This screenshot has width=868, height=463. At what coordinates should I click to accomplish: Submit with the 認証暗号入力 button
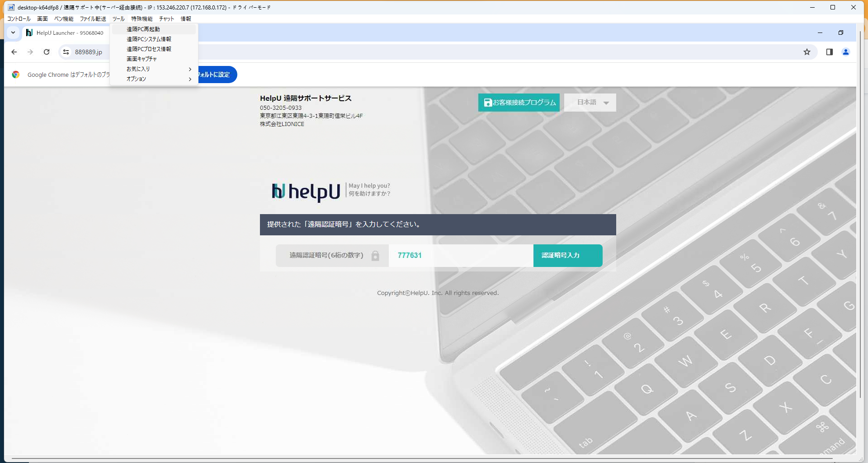click(x=568, y=256)
